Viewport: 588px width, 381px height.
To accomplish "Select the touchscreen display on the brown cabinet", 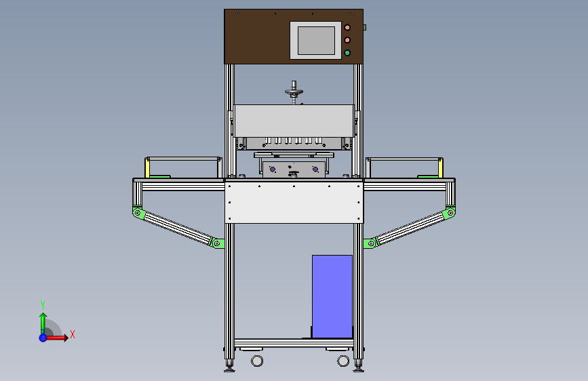I will (x=316, y=40).
